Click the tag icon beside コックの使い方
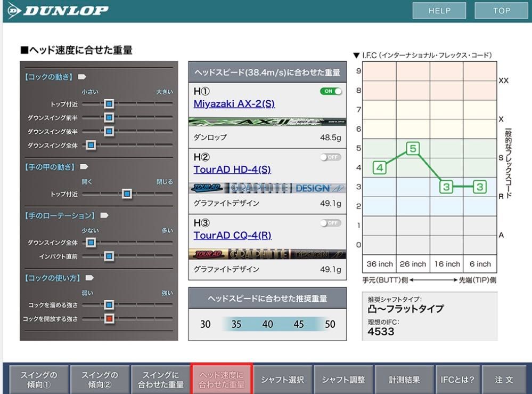 [x=89, y=278]
